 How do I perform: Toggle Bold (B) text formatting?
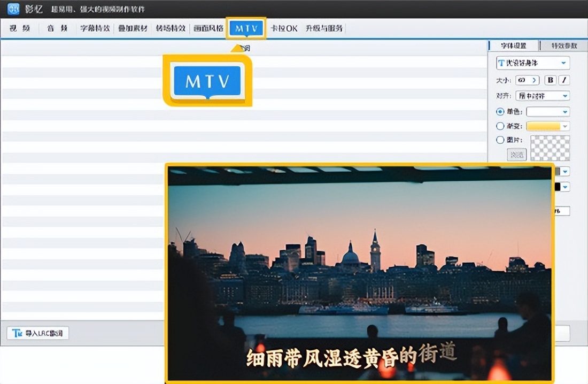pyautogui.click(x=550, y=80)
